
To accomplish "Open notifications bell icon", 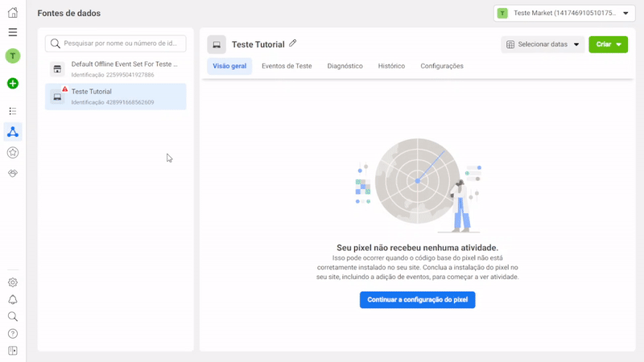I will [x=12, y=300].
